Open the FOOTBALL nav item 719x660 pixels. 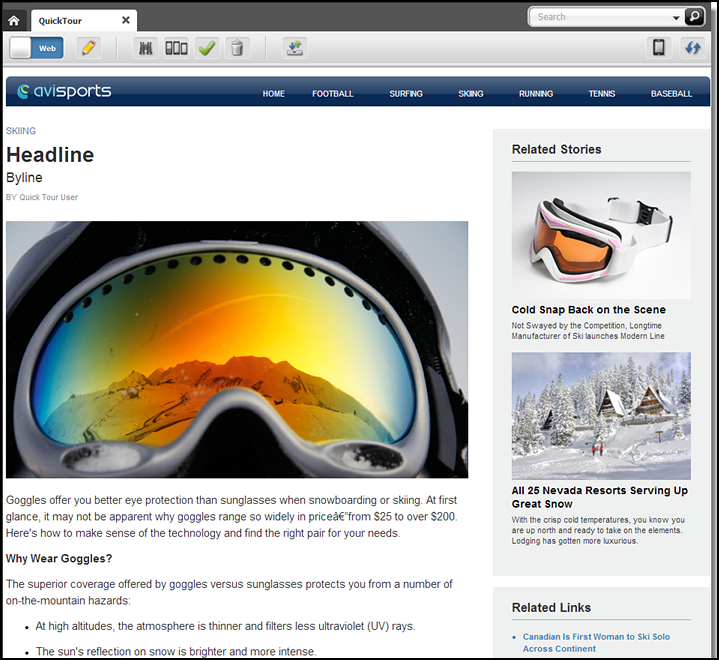pyautogui.click(x=333, y=94)
